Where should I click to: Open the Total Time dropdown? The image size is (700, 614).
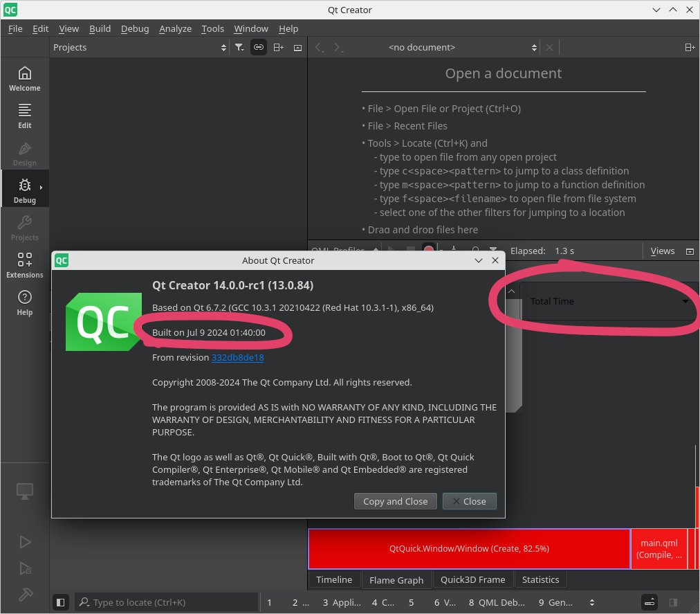(x=609, y=301)
